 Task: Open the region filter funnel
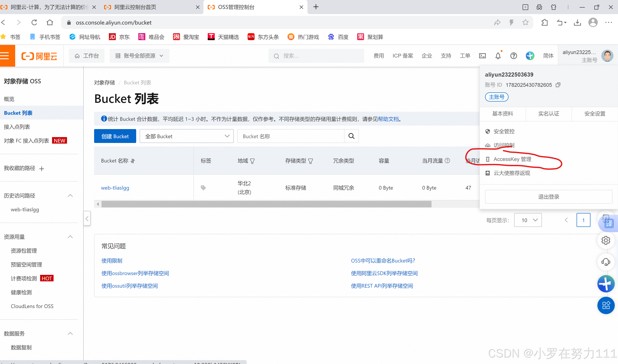point(252,161)
